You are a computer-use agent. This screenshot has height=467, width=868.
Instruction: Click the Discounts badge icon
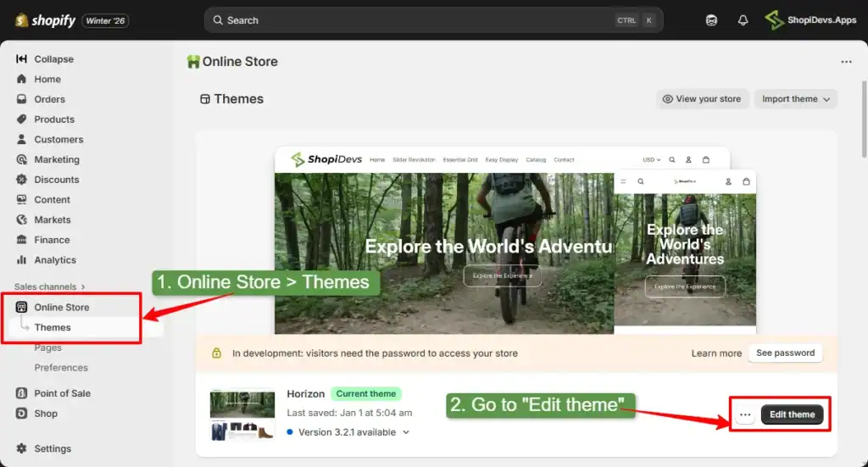click(21, 180)
